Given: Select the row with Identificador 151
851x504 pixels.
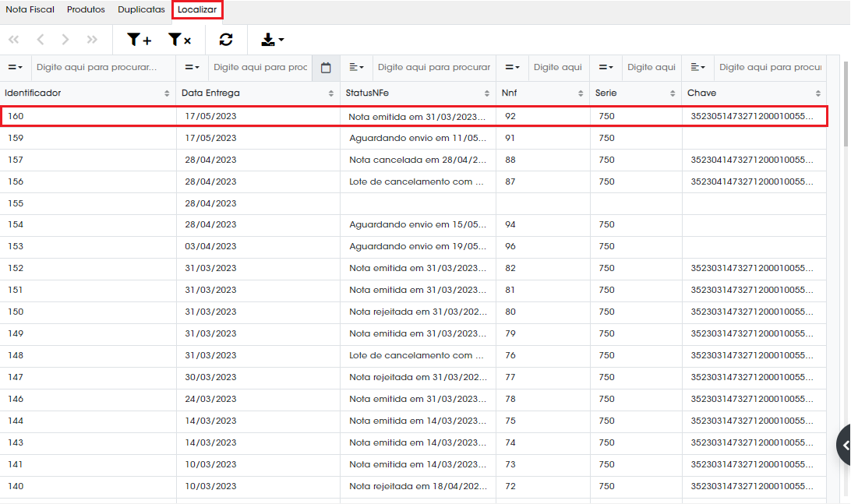Looking at the screenshot, I should click(414, 290).
